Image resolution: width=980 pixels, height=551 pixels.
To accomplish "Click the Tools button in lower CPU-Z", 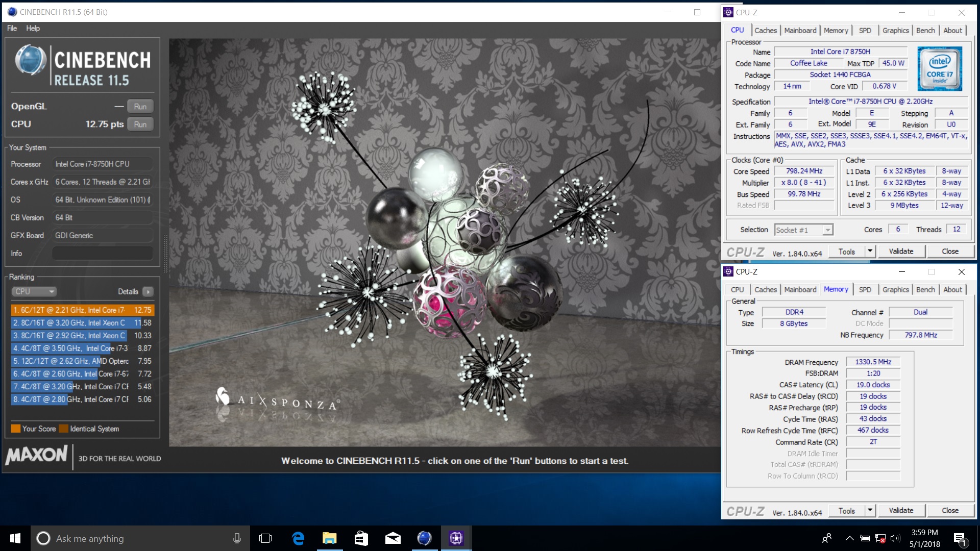I will click(x=847, y=511).
